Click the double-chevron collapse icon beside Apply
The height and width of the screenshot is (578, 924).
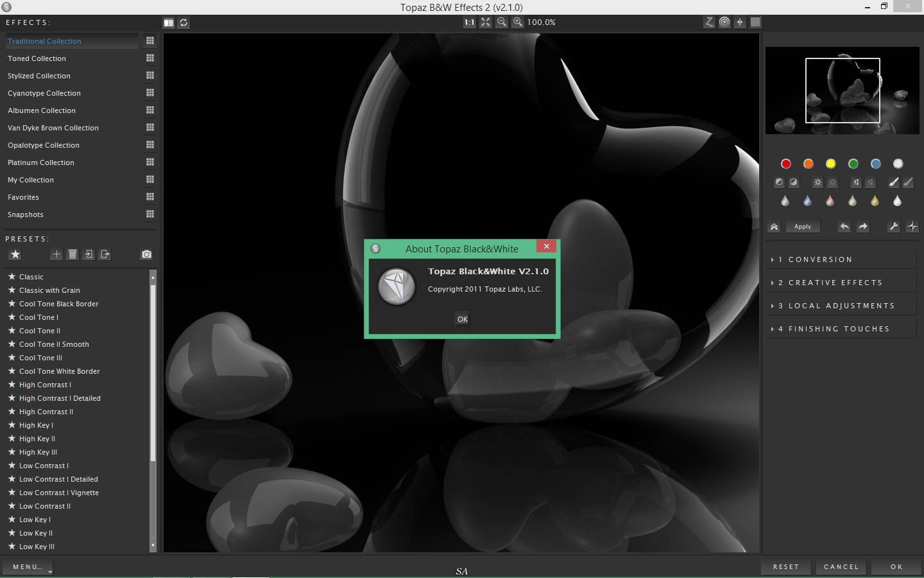tap(774, 227)
